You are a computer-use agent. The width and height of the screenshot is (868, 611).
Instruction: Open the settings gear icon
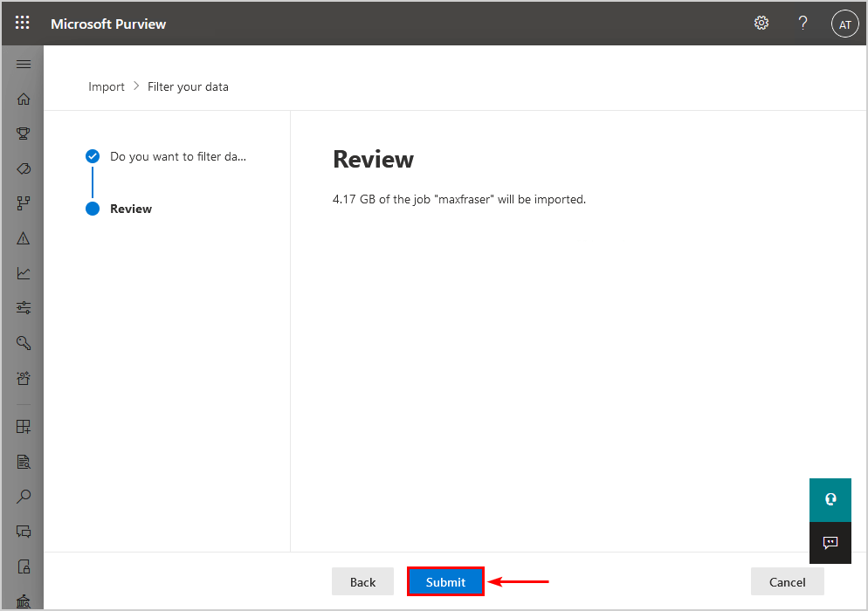pos(761,23)
